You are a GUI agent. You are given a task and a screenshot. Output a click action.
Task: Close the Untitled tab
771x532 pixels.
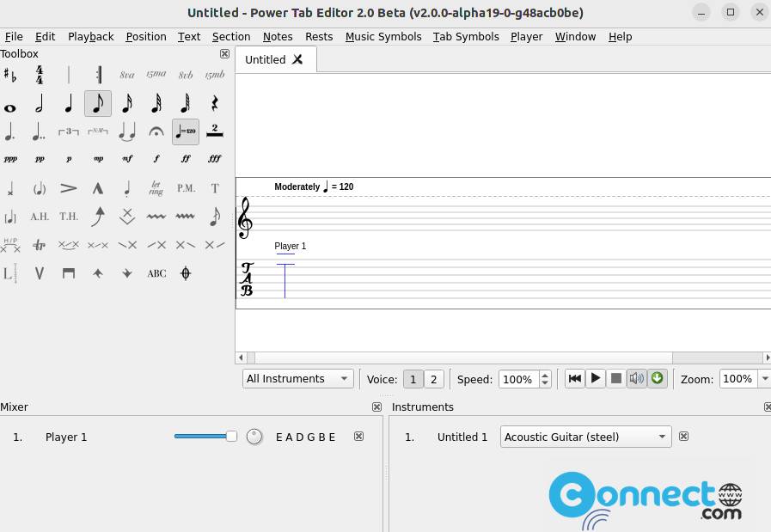click(297, 59)
